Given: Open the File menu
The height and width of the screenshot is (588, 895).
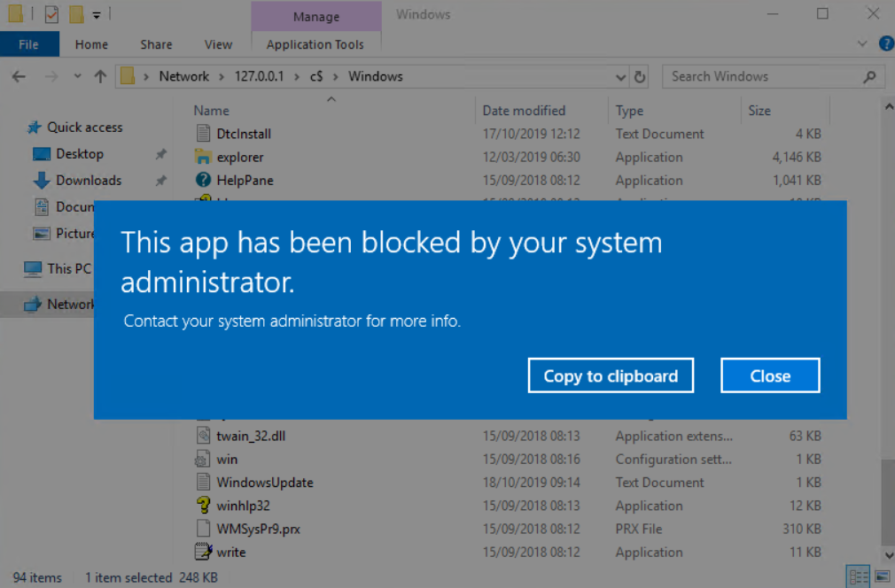Looking at the screenshot, I should (x=29, y=44).
